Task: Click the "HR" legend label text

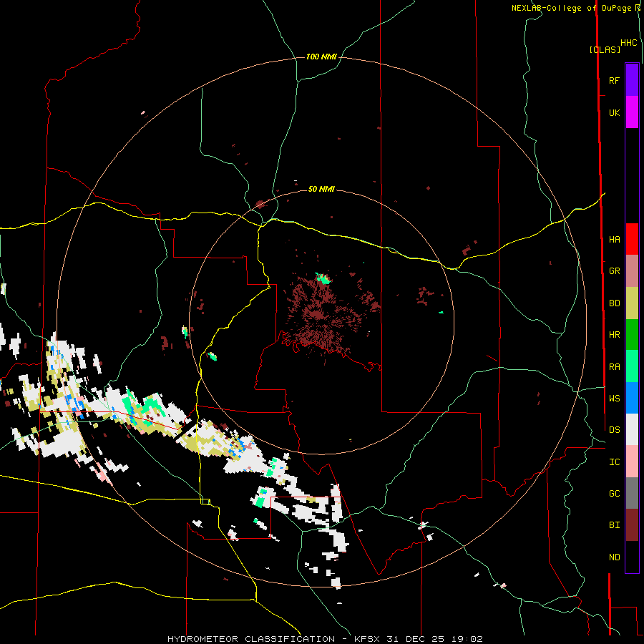Action: pyautogui.click(x=614, y=335)
